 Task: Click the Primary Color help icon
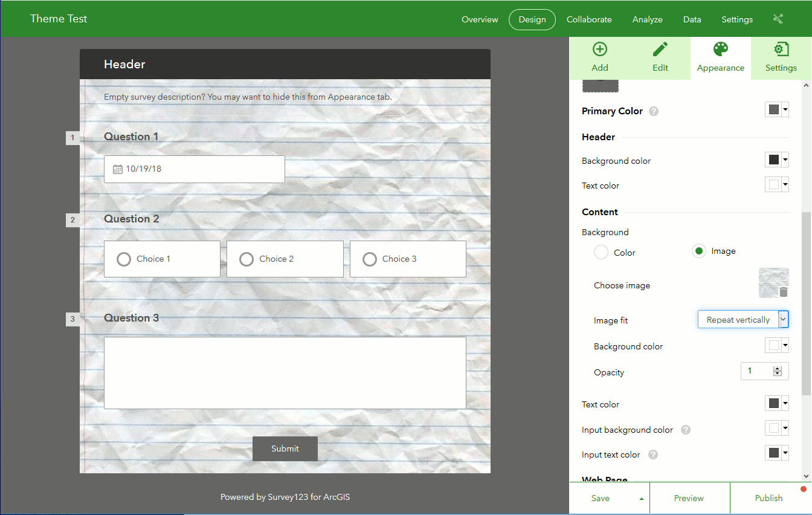(654, 111)
